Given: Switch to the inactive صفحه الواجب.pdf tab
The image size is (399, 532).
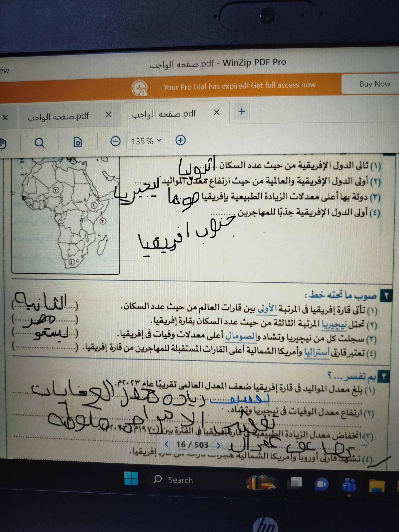Looking at the screenshot, I should click(x=58, y=117).
